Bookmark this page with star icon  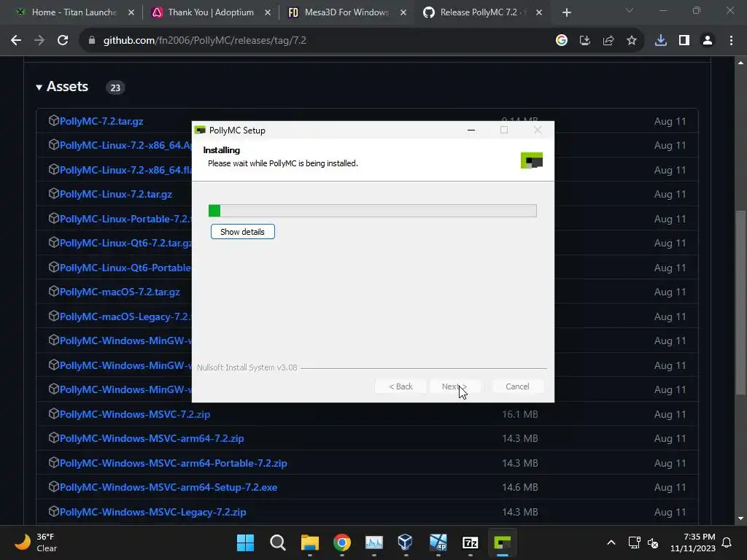[631, 41]
